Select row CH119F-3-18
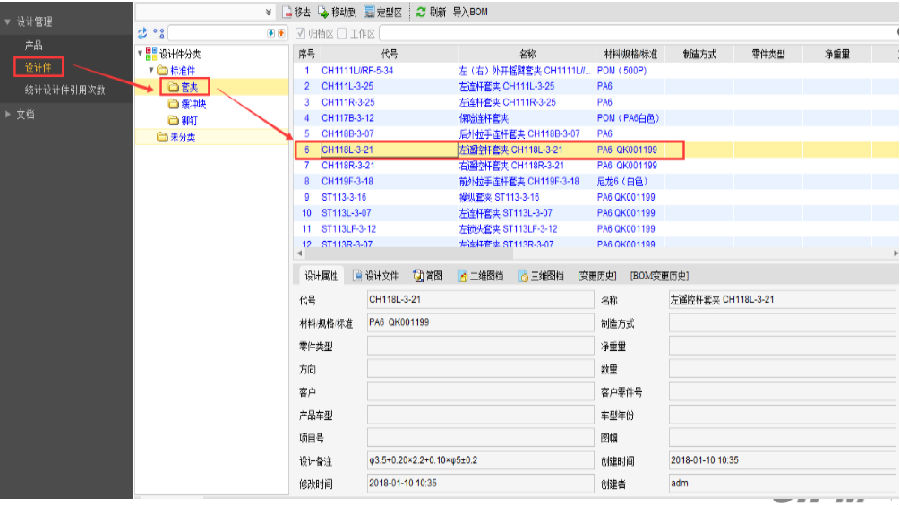This screenshot has width=900, height=505. 596,181
